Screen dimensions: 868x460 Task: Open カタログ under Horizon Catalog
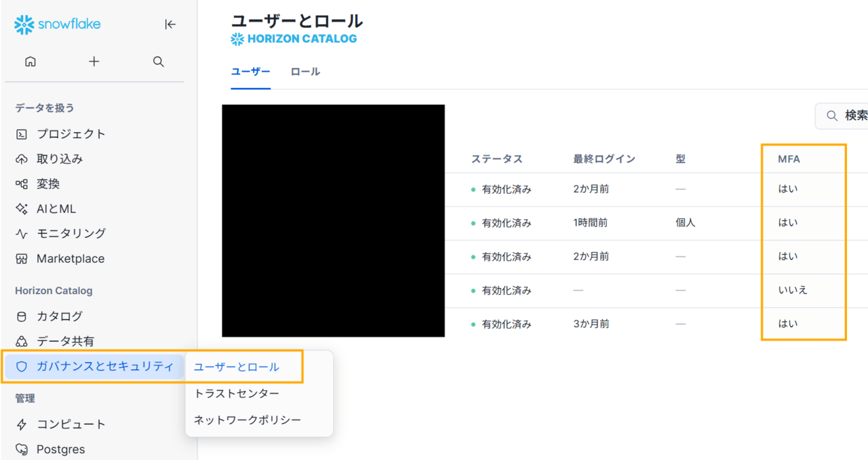tap(59, 316)
